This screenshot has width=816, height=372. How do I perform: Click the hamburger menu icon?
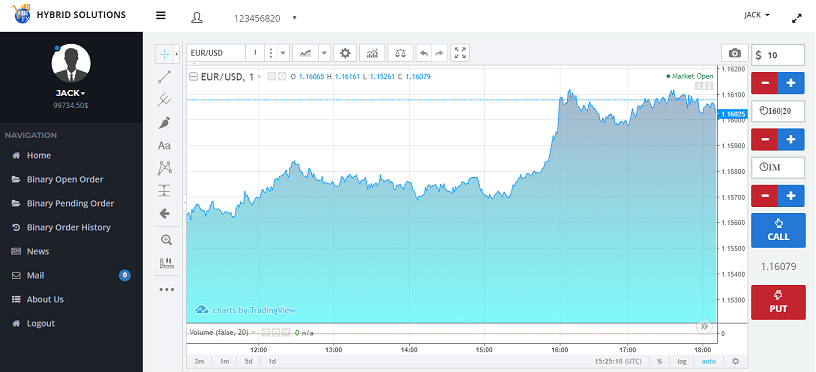(161, 16)
